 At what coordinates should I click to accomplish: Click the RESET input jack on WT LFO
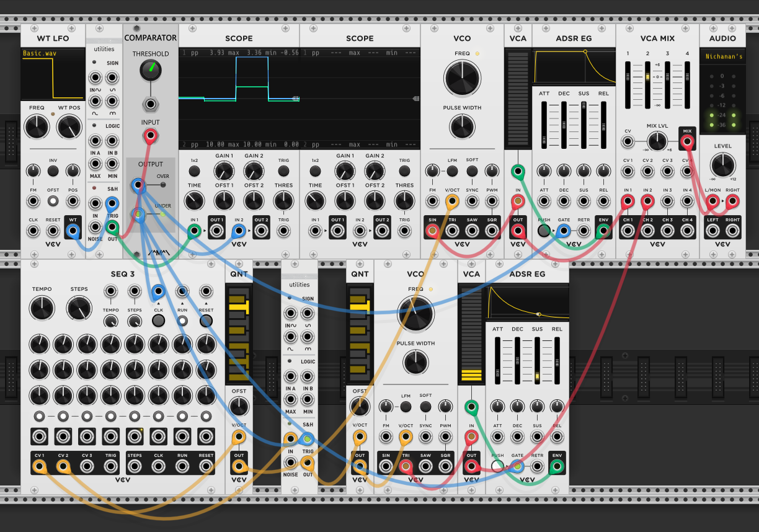[x=53, y=231]
